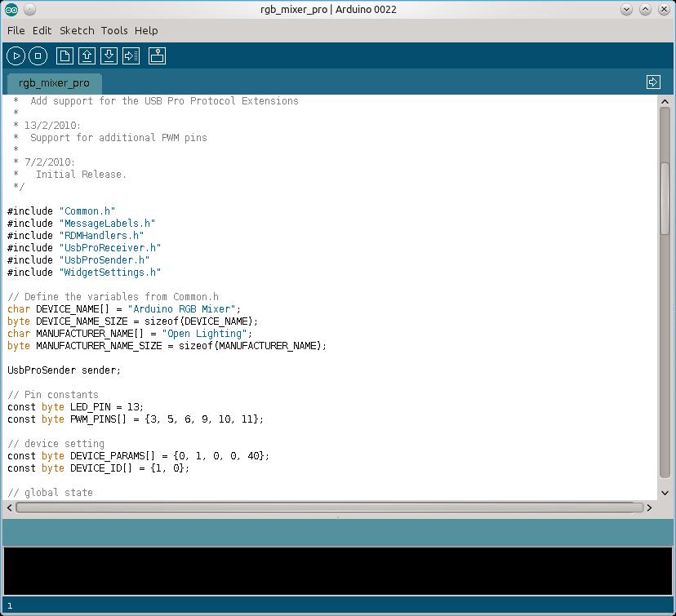676x616 pixels.
Task: Select the rgb_mixer_pro tab
Action: click(54, 82)
